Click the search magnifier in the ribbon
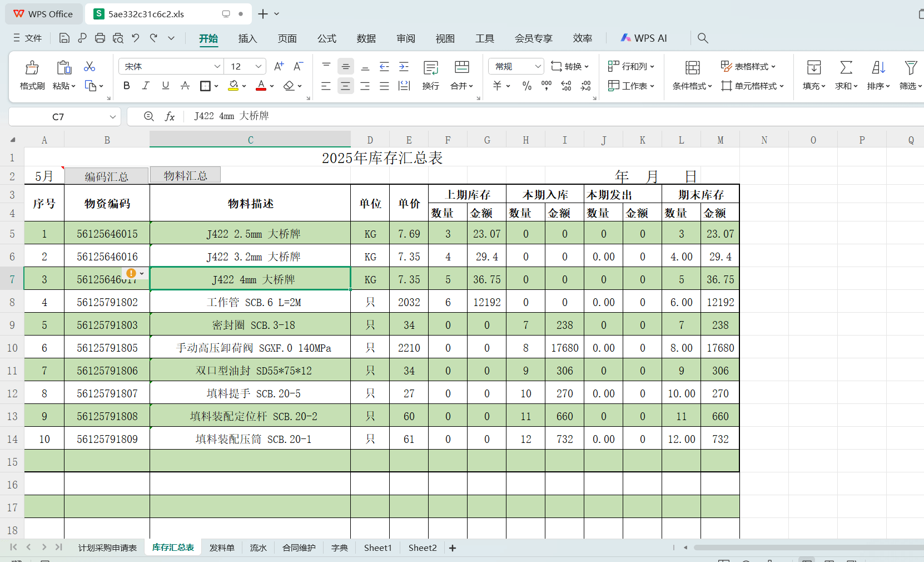 pos(703,38)
